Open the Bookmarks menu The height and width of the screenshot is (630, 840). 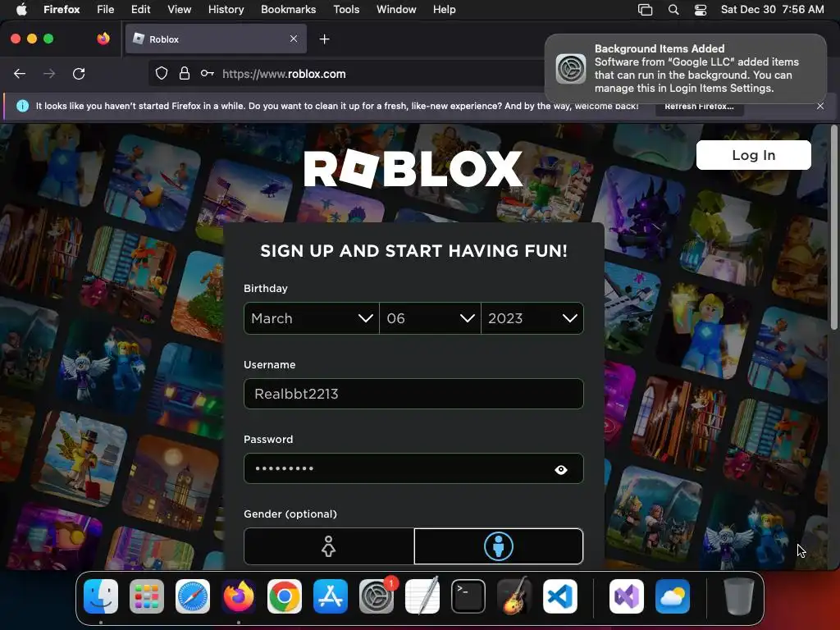click(288, 9)
